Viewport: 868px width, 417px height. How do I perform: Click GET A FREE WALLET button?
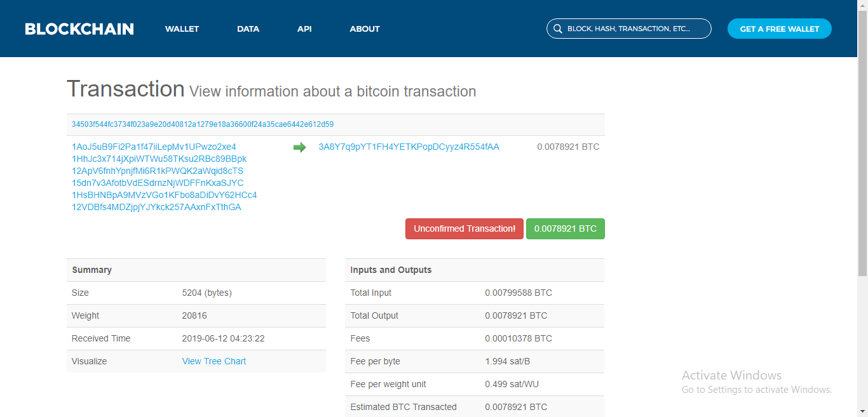pyautogui.click(x=780, y=29)
